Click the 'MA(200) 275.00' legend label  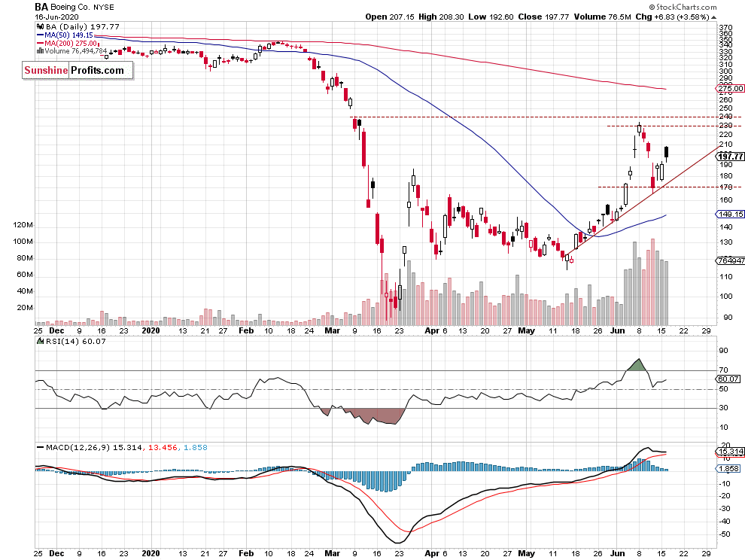tap(71, 43)
